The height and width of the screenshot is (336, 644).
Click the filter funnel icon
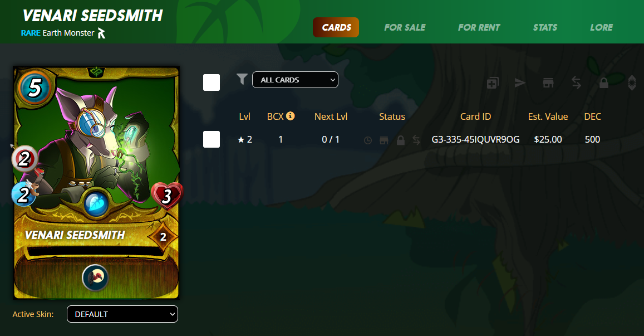242,79
